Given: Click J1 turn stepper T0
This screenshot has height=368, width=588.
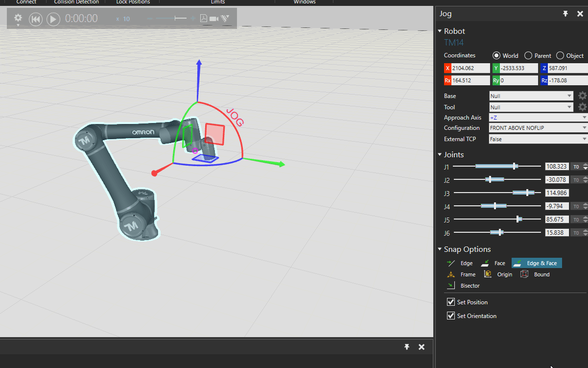Looking at the screenshot, I should coord(580,167).
